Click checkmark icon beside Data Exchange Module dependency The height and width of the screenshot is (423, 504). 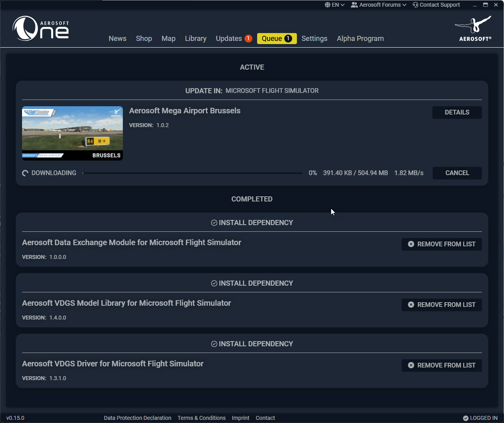pyautogui.click(x=214, y=223)
